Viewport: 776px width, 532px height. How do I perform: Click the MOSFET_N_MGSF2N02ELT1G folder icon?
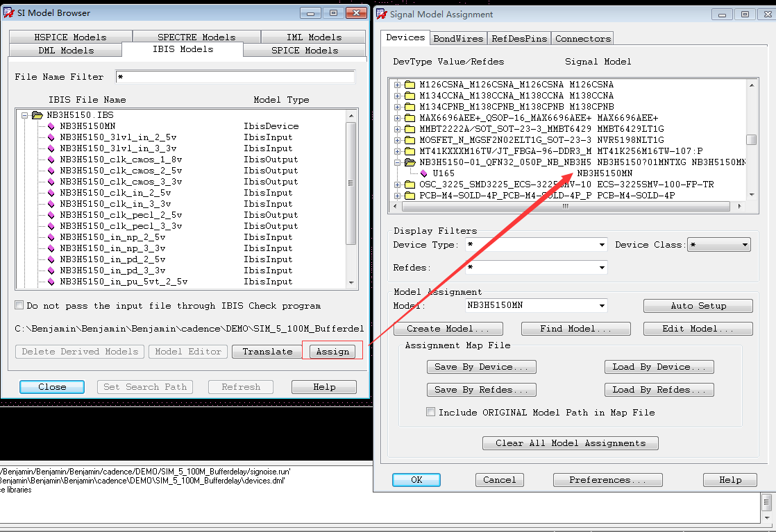(x=410, y=140)
